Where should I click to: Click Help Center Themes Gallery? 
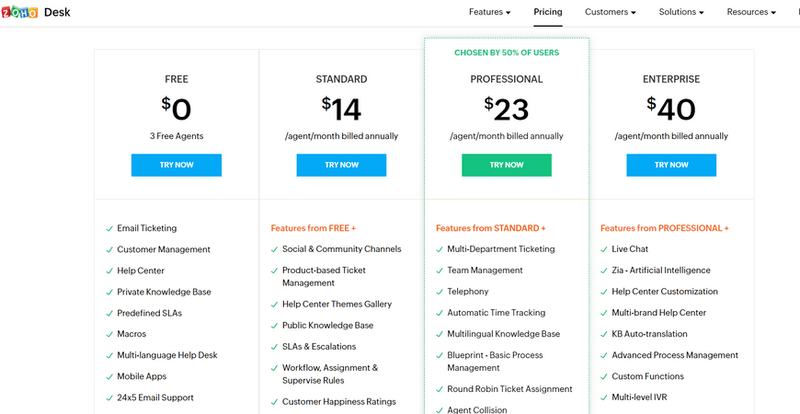[x=337, y=304]
